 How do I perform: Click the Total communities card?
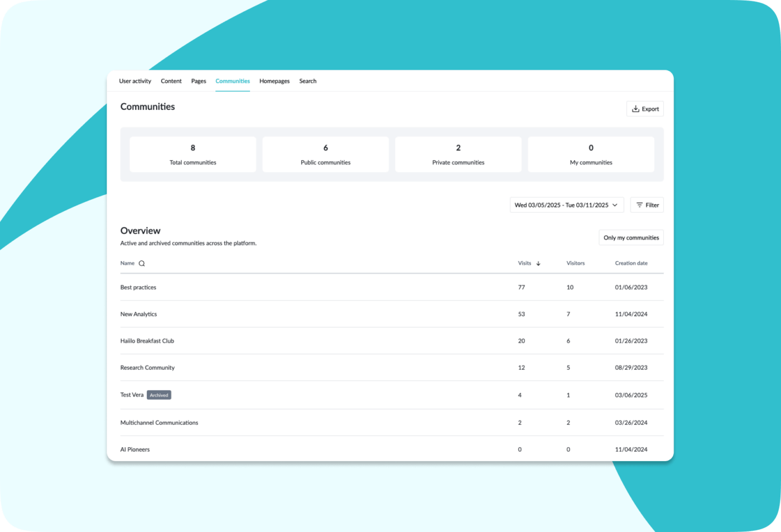(193, 154)
